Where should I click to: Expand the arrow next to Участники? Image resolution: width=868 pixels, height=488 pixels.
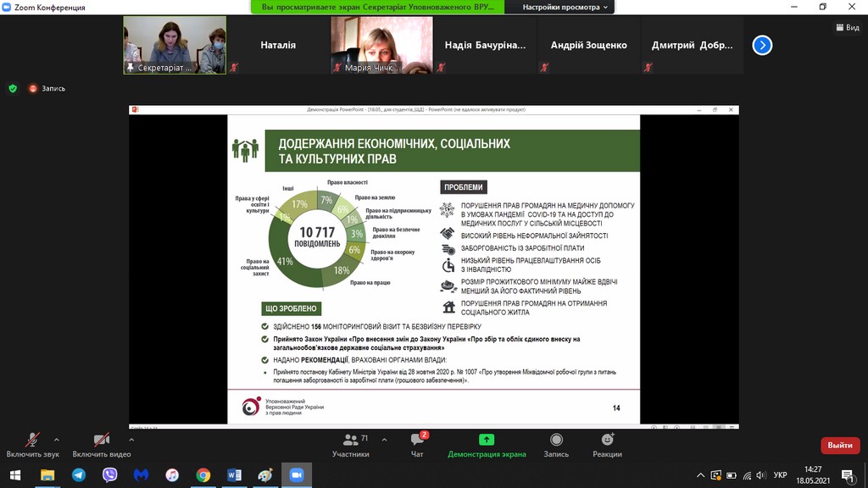(x=384, y=440)
